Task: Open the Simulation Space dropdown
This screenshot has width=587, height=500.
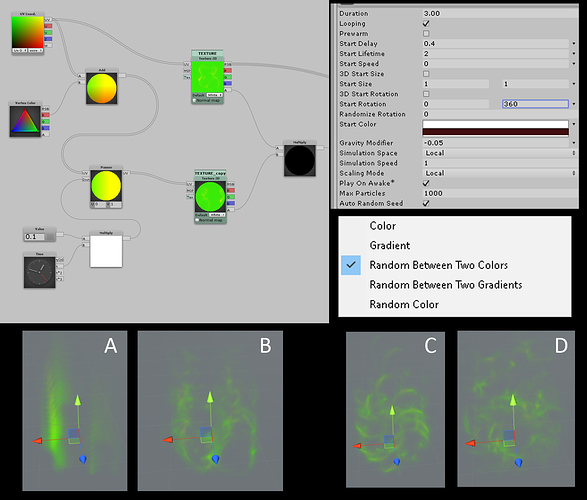Action: point(500,153)
